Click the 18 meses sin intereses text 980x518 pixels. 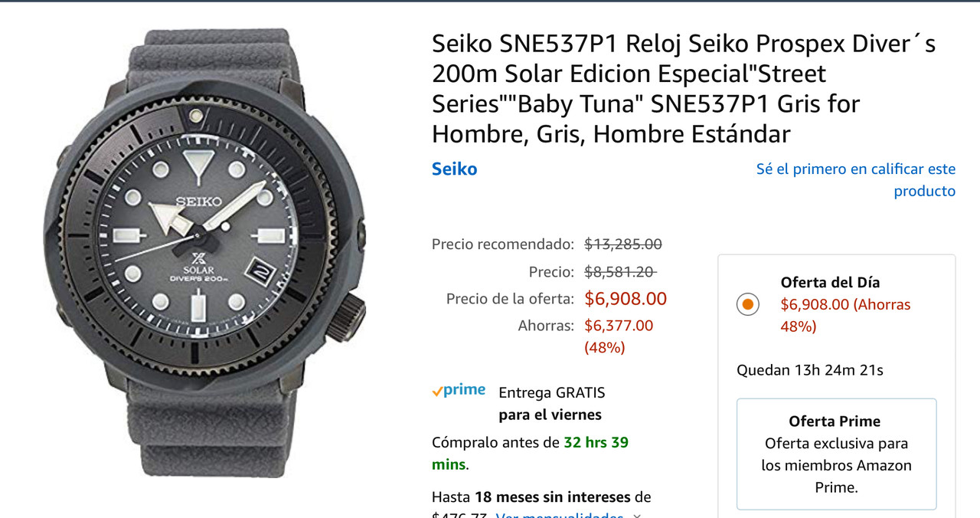click(x=553, y=497)
